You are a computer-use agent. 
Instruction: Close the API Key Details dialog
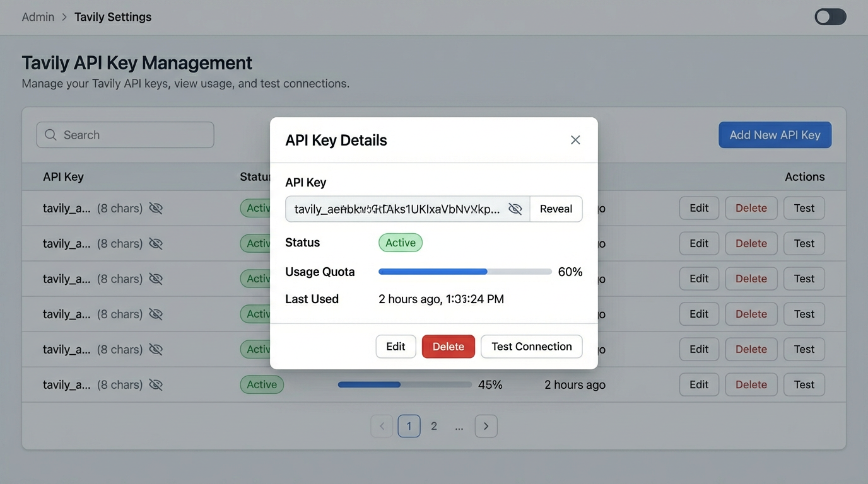coord(575,140)
